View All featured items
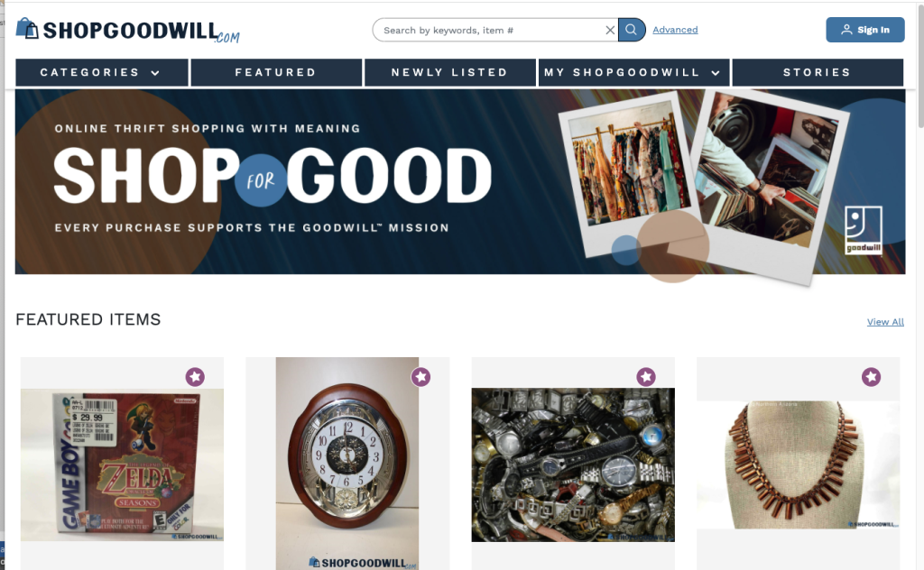This screenshot has height=570, width=924. (885, 322)
